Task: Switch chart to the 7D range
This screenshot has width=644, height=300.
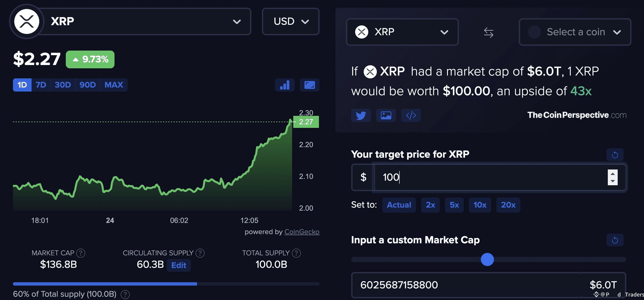Action: tap(41, 85)
